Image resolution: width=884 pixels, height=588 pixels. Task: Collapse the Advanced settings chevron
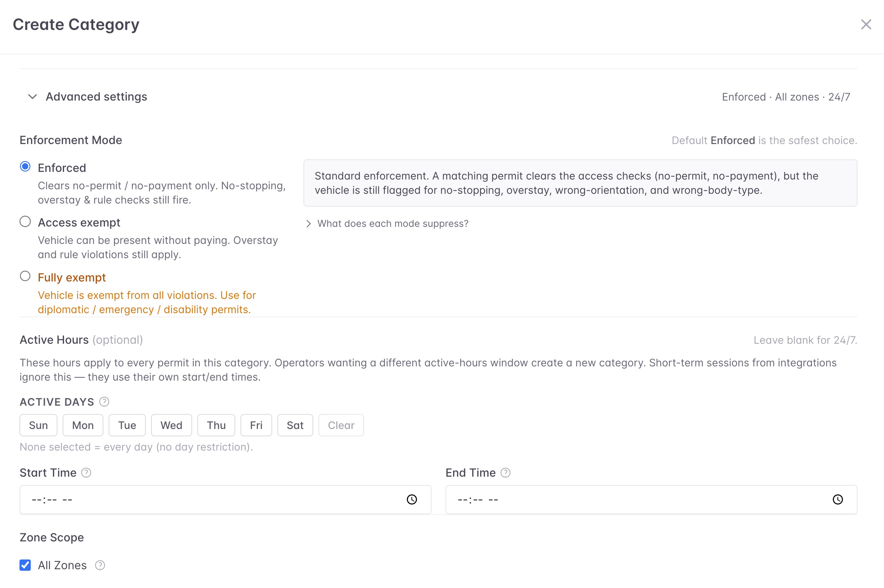click(33, 97)
